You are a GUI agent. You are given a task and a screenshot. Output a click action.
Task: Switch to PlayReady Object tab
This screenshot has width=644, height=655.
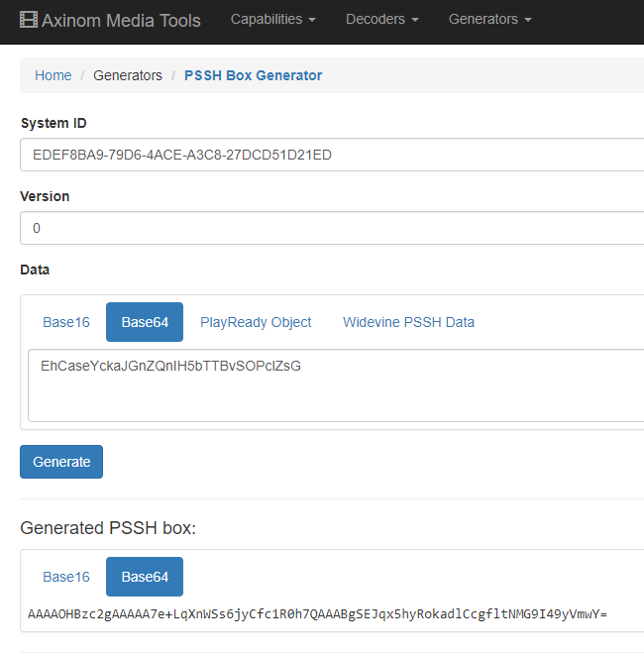pos(256,322)
